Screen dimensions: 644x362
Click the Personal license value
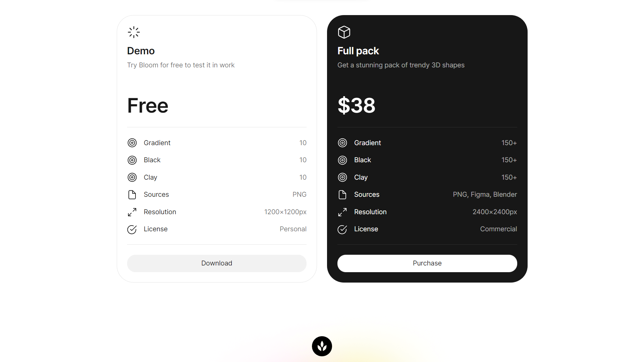(293, 229)
